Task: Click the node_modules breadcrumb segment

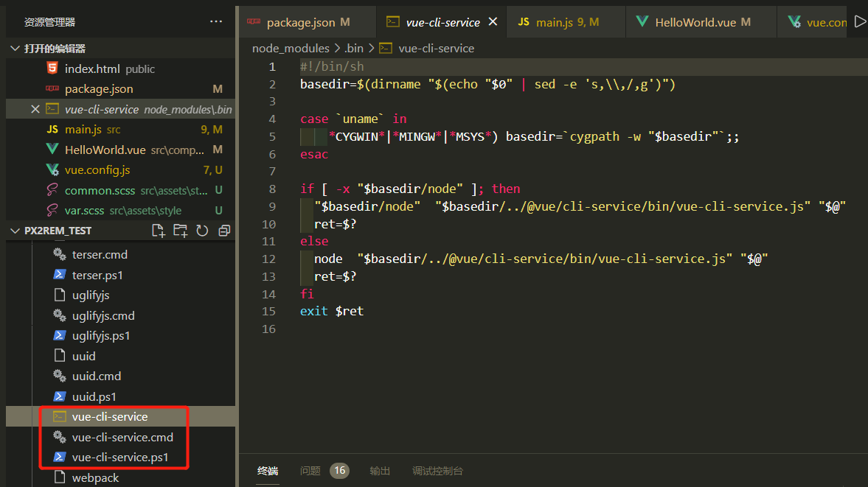Action: coord(291,48)
